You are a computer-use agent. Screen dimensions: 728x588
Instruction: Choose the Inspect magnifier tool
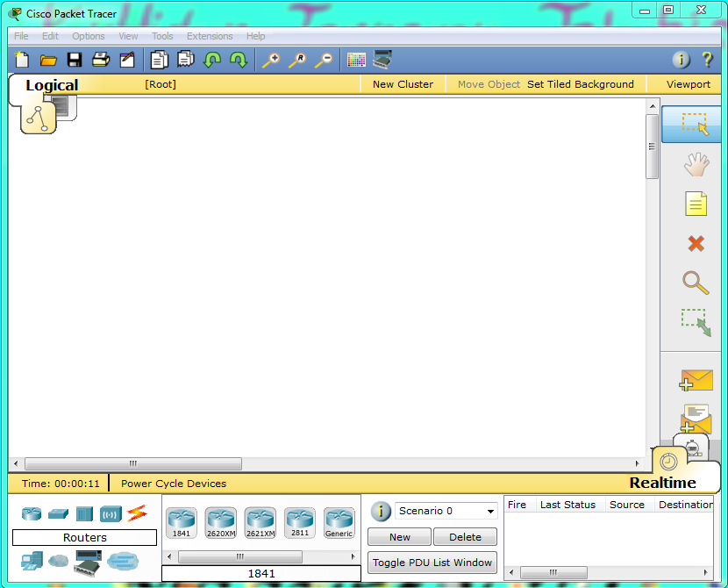pos(696,283)
